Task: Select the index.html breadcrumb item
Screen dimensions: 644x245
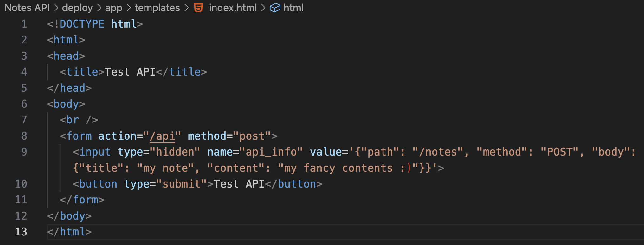Action: click(233, 8)
